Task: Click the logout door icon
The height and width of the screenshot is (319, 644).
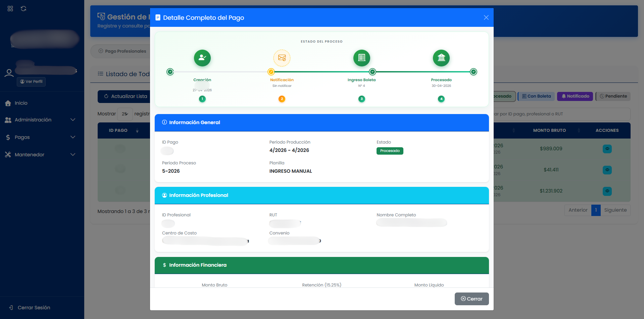Action: pos(11,308)
